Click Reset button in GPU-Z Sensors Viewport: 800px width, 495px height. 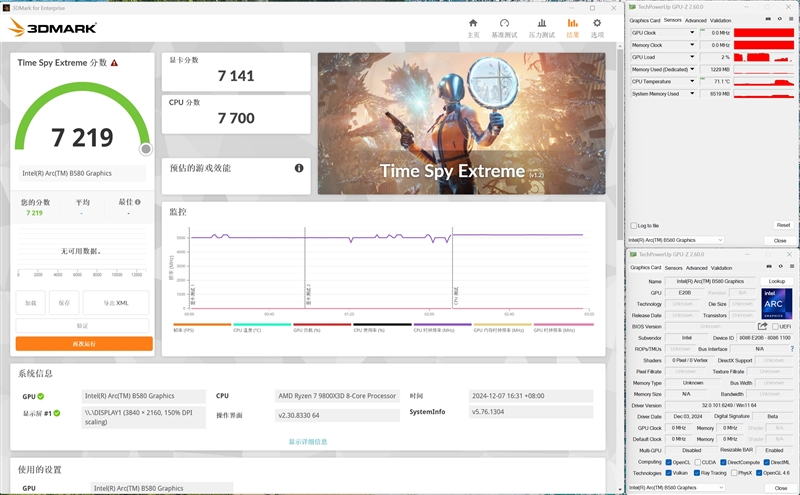coord(783,225)
